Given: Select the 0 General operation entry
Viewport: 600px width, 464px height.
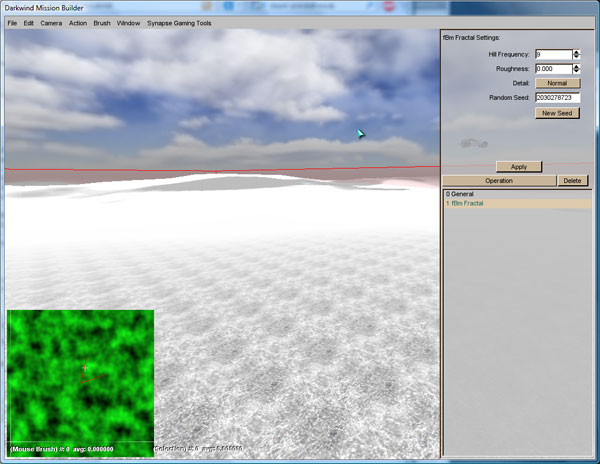Looking at the screenshot, I should click(517, 193).
